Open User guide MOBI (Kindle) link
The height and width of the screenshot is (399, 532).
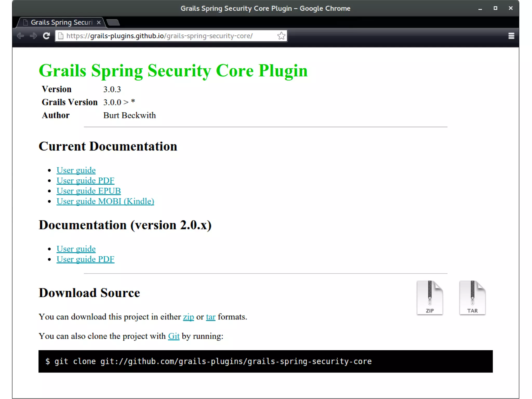(x=105, y=201)
